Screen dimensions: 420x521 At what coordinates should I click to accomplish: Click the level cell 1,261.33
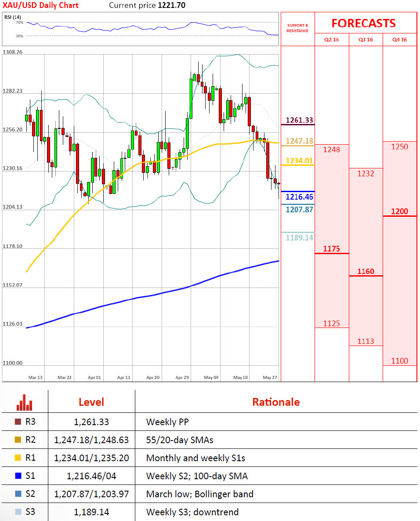click(91, 422)
